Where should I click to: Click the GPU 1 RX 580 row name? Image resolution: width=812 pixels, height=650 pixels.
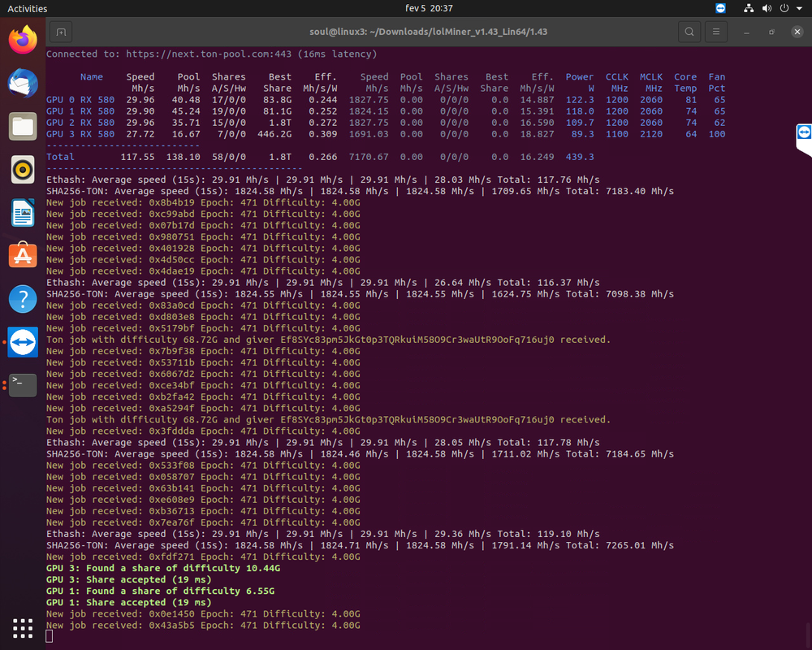(x=80, y=111)
